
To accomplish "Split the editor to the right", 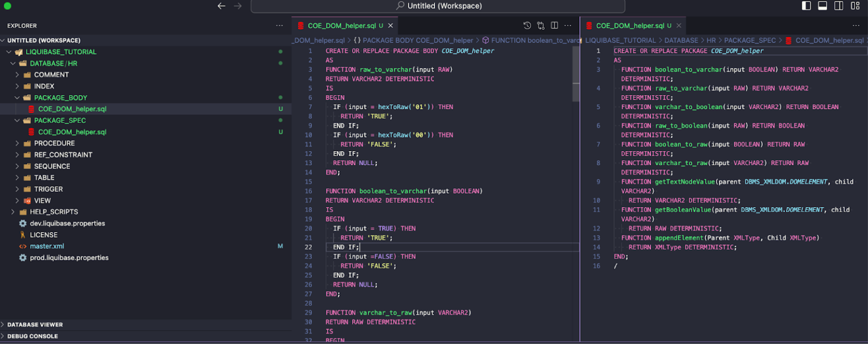I will pos(554,25).
